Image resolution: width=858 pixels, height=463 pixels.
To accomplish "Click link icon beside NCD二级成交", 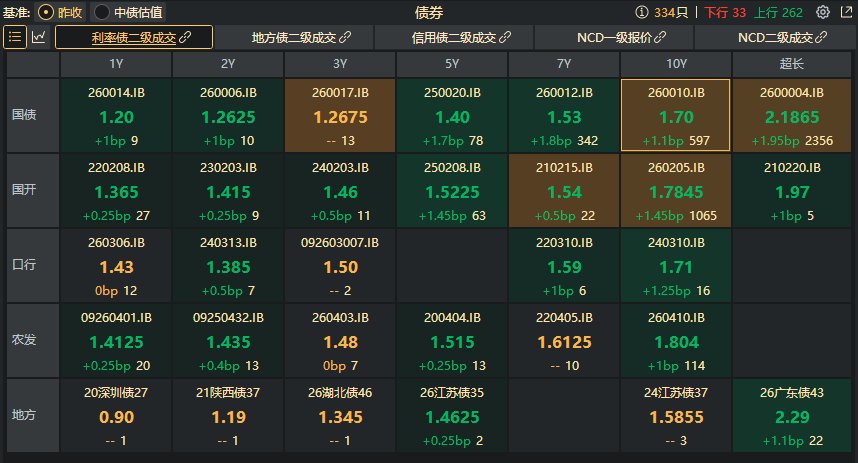I will click(821, 37).
